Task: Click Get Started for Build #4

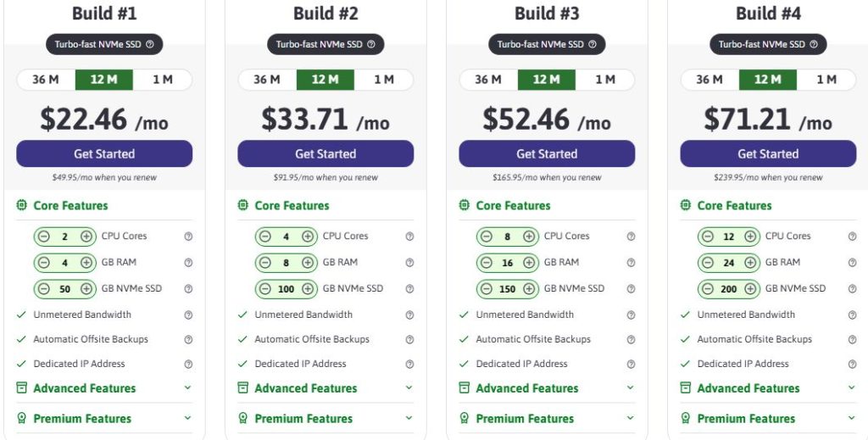Action: click(768, 153)
